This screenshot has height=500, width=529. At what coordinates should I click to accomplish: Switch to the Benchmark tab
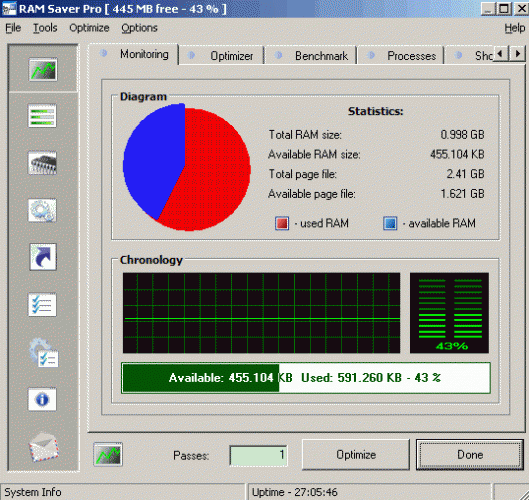311,56
